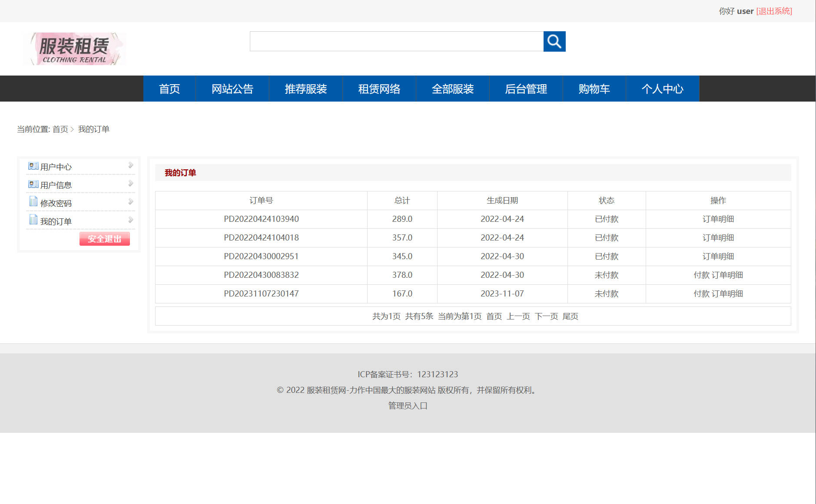The width and height of the screenshot is (816, 504).
Task: Select the 网站公告 menu item
Action: point(232,89)
